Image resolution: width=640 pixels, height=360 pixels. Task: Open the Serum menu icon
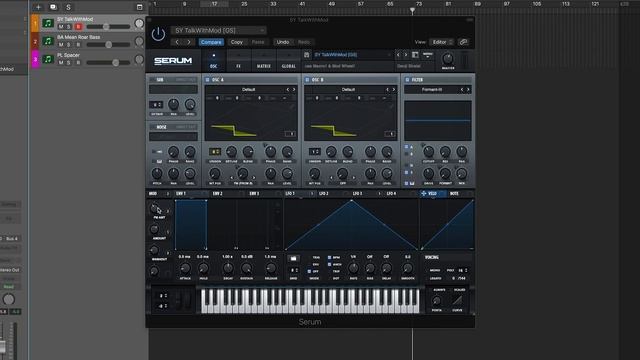[427, 54]
